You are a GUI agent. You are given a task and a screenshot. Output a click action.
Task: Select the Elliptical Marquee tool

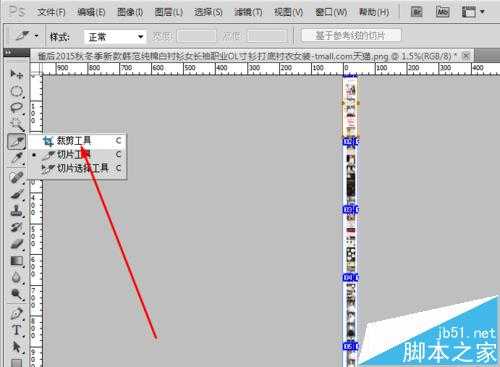click(x=16, y=91)
